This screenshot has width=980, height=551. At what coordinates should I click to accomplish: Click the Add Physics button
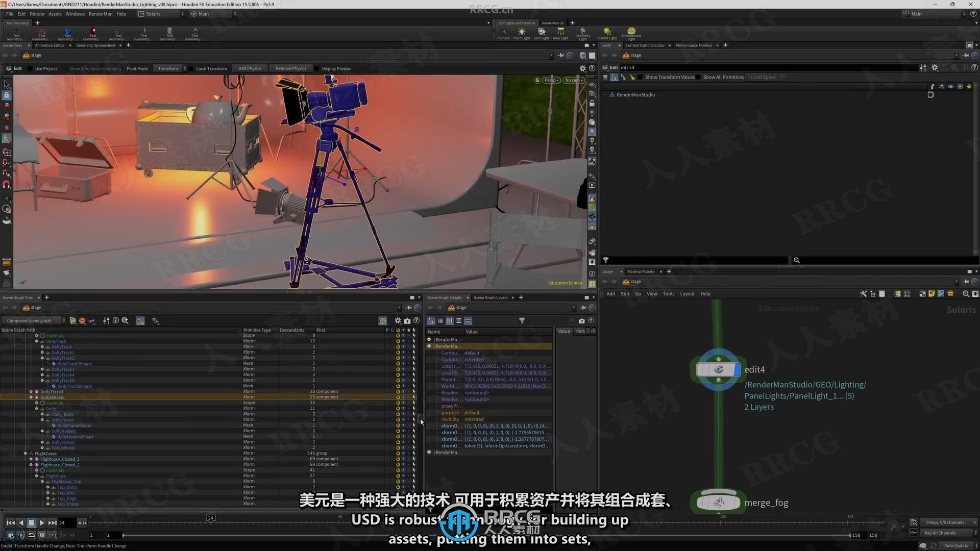pos(250,68)
